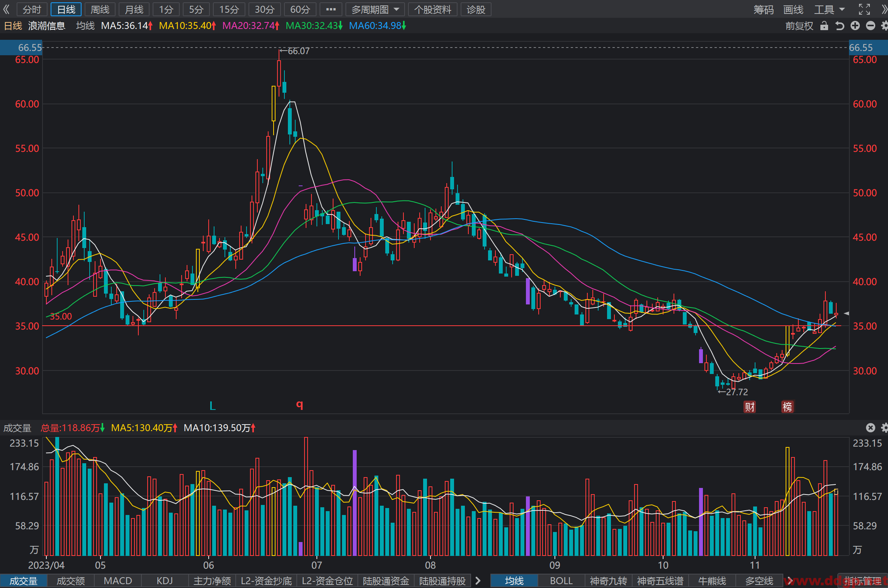Switch sub-chart to 成交额
Image resolution: width=888 pixels, height=588 pixels.
(x=71, y=581)
